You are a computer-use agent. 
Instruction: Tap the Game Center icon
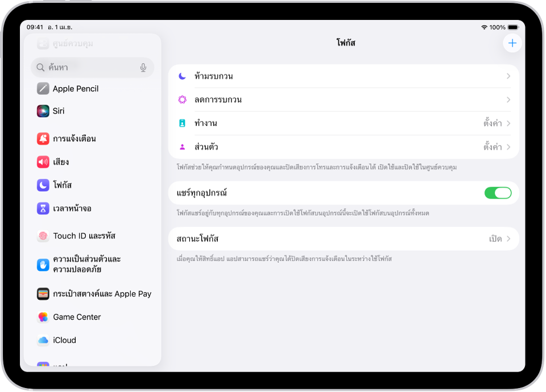tap(43, 317)
